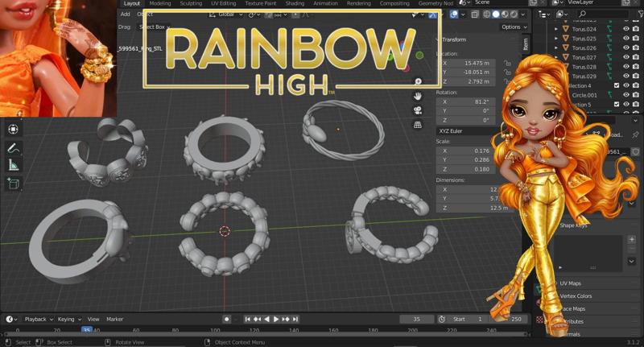Click playhead marker at frame 35
Screen dimensions: 644x347
87,330
